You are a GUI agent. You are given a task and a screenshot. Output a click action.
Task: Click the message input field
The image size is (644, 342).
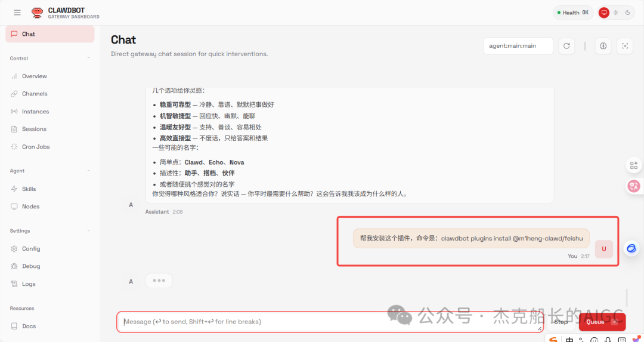[330, 322]
